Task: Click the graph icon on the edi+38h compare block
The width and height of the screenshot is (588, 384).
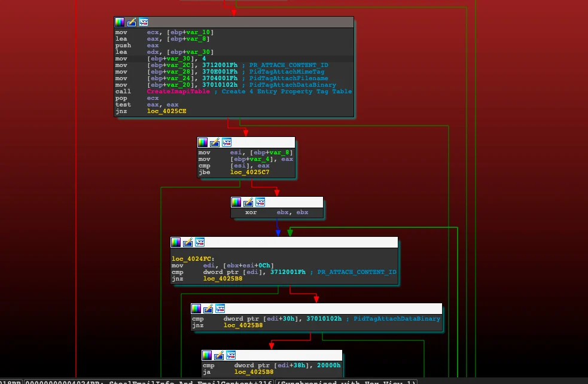Action: [231, 355]
